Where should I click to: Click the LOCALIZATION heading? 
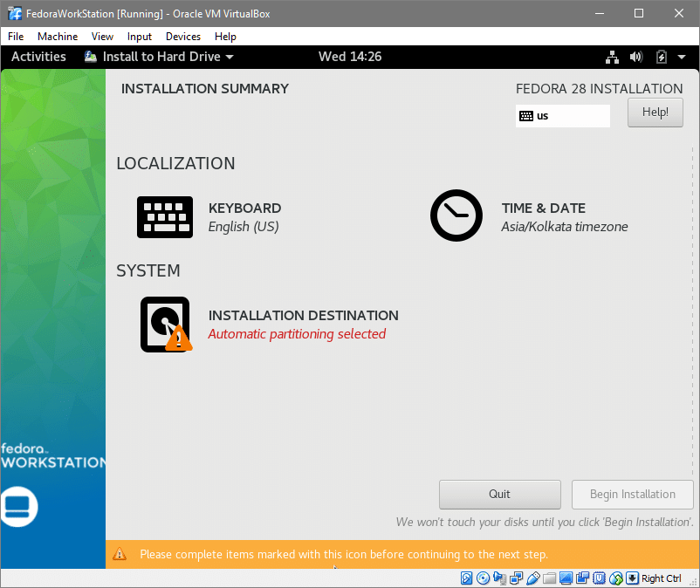click(175, 163)
